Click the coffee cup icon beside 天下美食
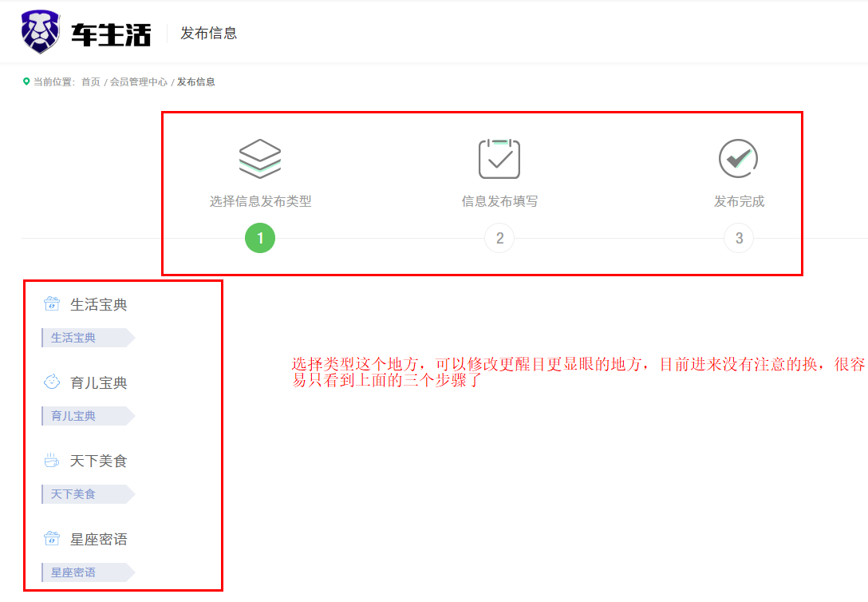Viewport: 868px width, 602px height. [52, 461]
